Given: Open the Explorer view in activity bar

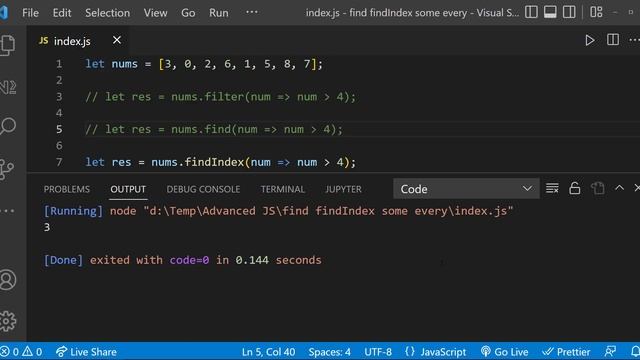Looking at the screenshot, I should point(7,44).
